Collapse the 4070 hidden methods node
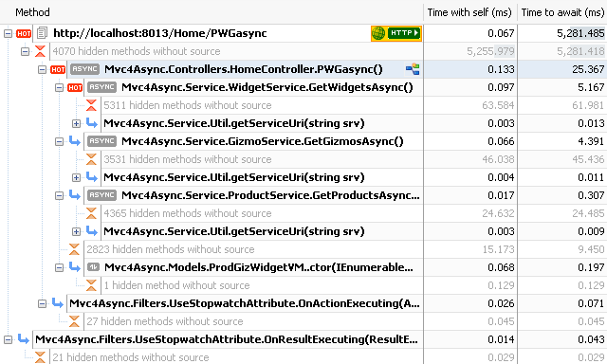This screenshot has height=364, width=607. click(26, 51)
